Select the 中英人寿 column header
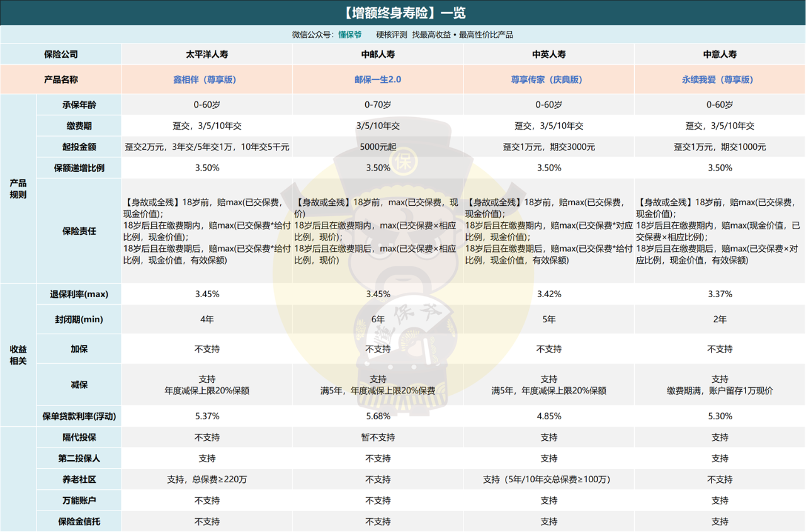Screen dimensions: 806x532 point(549,54)
